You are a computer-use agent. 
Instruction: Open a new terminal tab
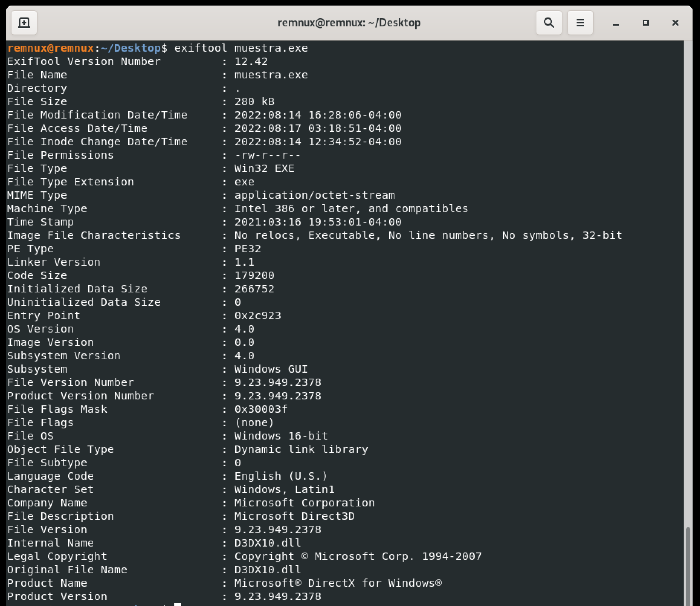click(24, 23)
